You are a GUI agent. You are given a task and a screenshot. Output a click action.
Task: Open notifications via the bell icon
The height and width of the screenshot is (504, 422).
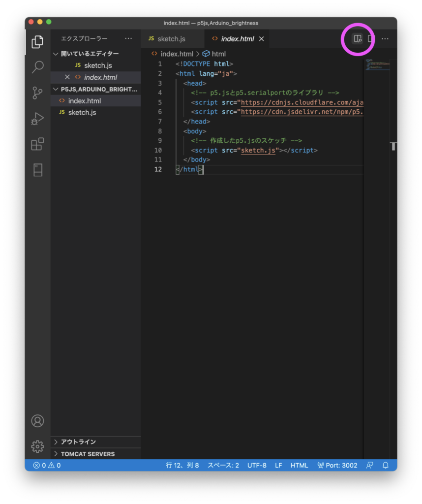click(386, 465)
